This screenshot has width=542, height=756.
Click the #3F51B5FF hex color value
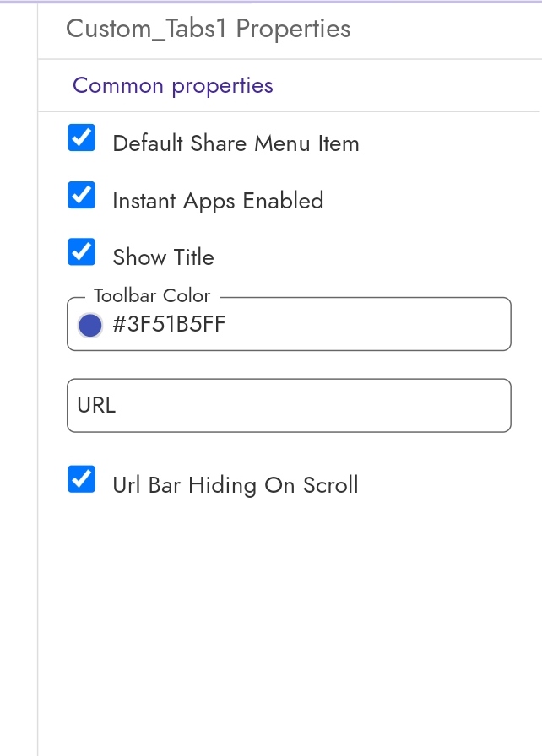169,324
